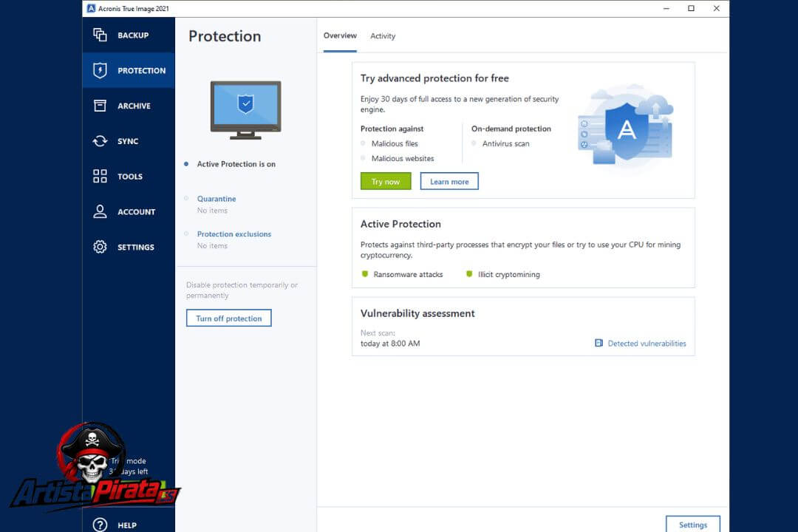This screenshot has height=532, width=798.
Task: Click the 'Try advanced protection for free' heading
Action: [434, 78]
